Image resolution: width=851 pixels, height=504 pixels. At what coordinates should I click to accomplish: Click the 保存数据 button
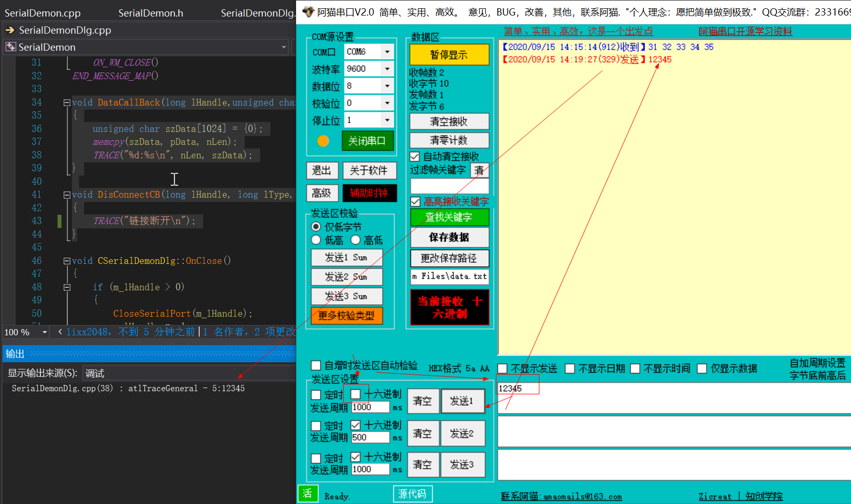[449, 238]
